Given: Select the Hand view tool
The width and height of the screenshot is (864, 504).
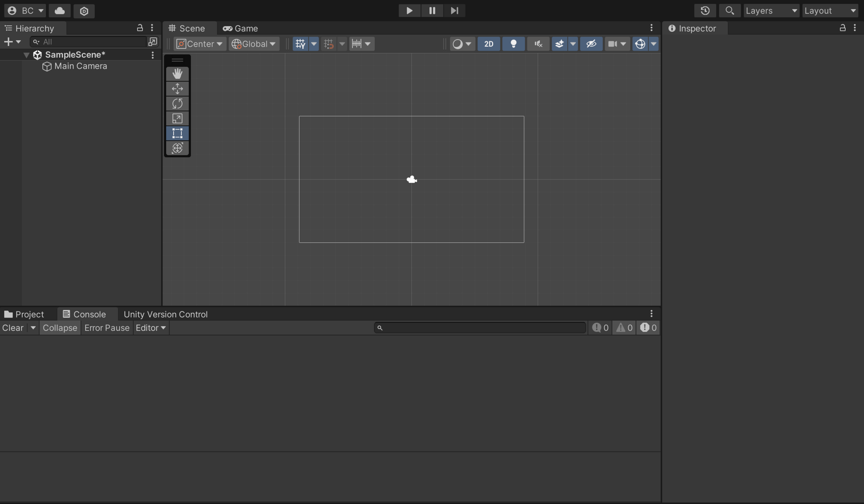Looking at the screenshot, I should point(177,74).
